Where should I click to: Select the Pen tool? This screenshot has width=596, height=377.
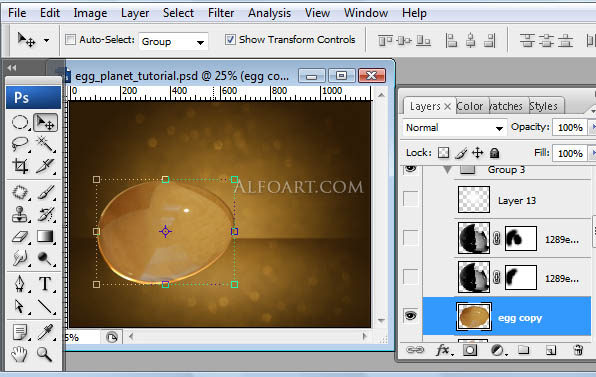20,284
